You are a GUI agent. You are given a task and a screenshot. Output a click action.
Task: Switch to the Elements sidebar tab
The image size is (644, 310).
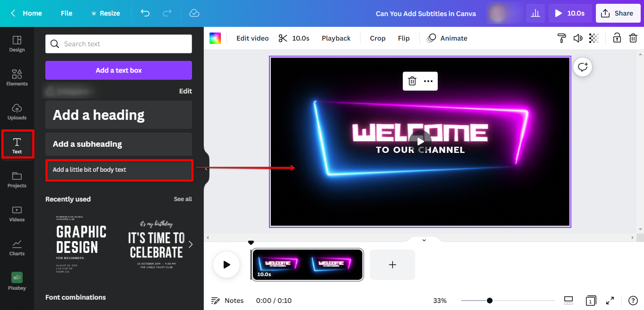17,77
